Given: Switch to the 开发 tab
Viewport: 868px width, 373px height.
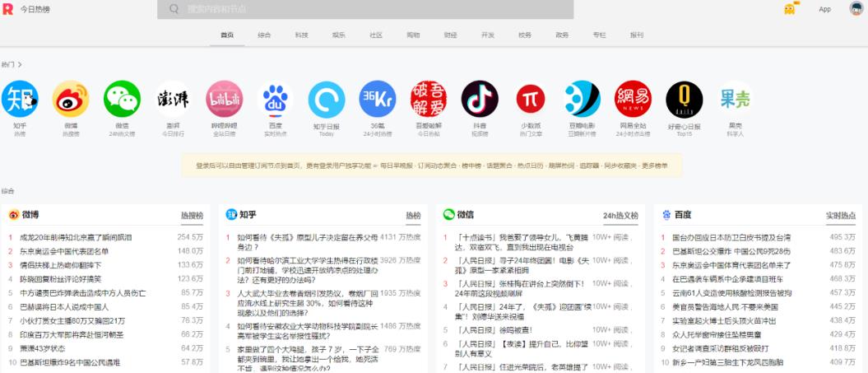Looking at the screenshot, I should [x=488, y=35].
